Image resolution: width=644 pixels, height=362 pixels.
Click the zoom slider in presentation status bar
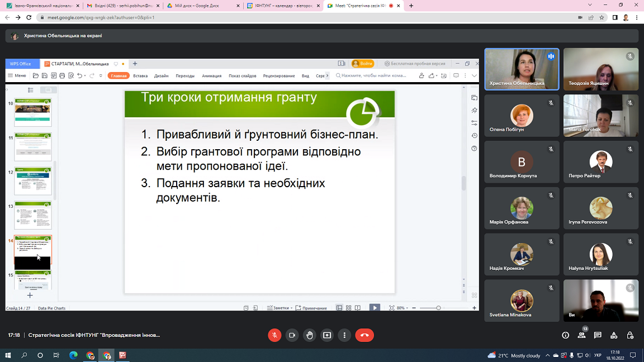click(438, 308)
